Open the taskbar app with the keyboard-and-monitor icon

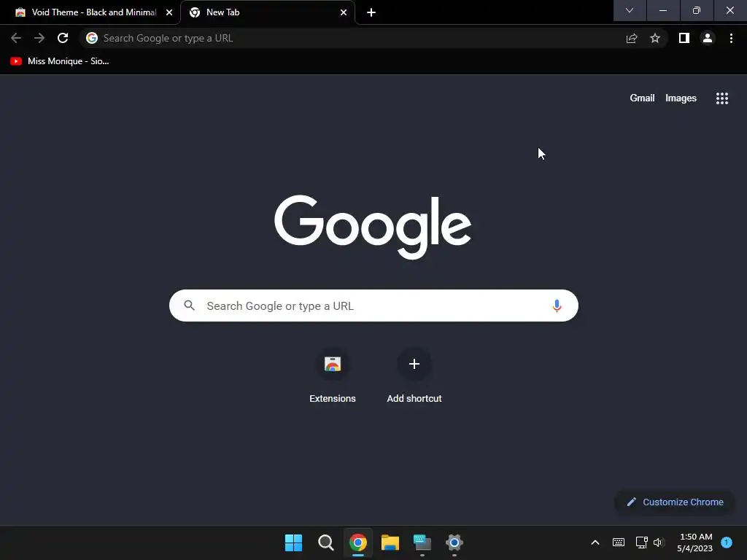[x=422, y=542]
